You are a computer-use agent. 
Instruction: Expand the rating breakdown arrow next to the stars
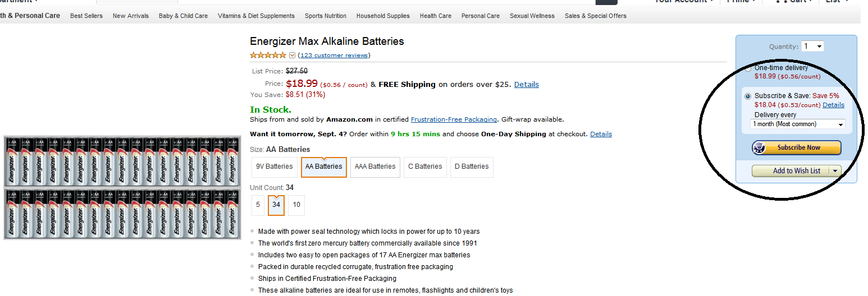tap(292, 55)
